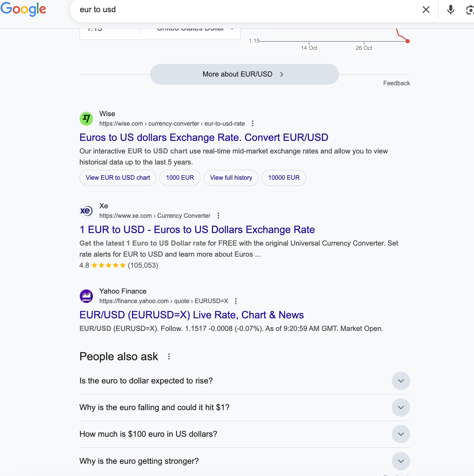Open People also ask options menu
Viewport: 474px width, 476px height.
[169, 356]
